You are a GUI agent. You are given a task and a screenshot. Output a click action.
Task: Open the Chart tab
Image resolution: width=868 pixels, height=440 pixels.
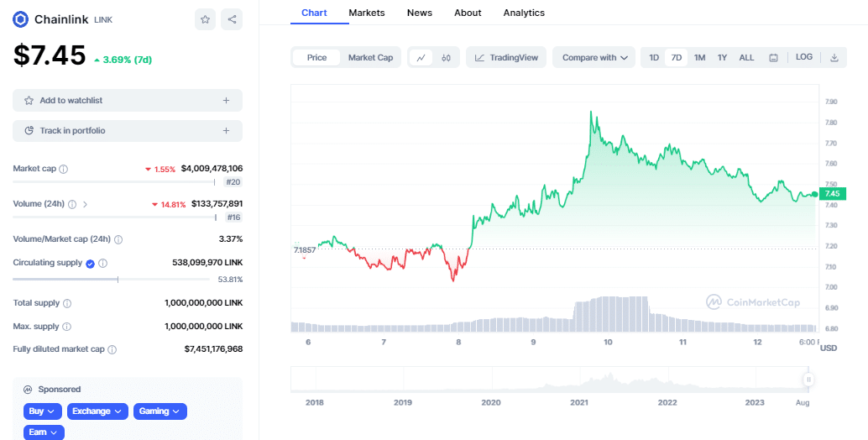pyautogui.click(x=314, y=13)
